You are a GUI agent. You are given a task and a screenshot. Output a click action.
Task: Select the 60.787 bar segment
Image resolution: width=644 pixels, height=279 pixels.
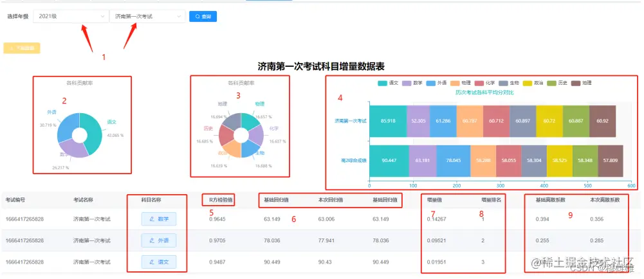coord(470,121)
